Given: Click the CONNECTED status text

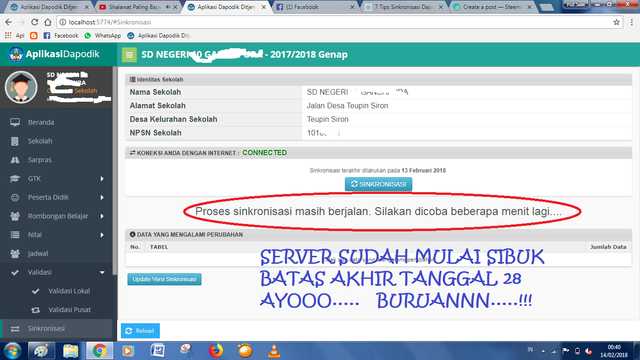Looking at the screenshot, I should click(264, 153).
